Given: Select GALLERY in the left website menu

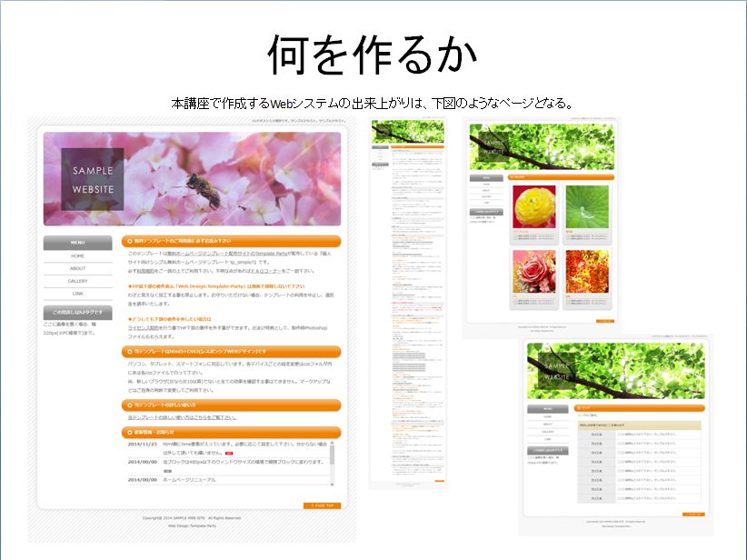Looking at the screenshot, I should pos(78,281).
